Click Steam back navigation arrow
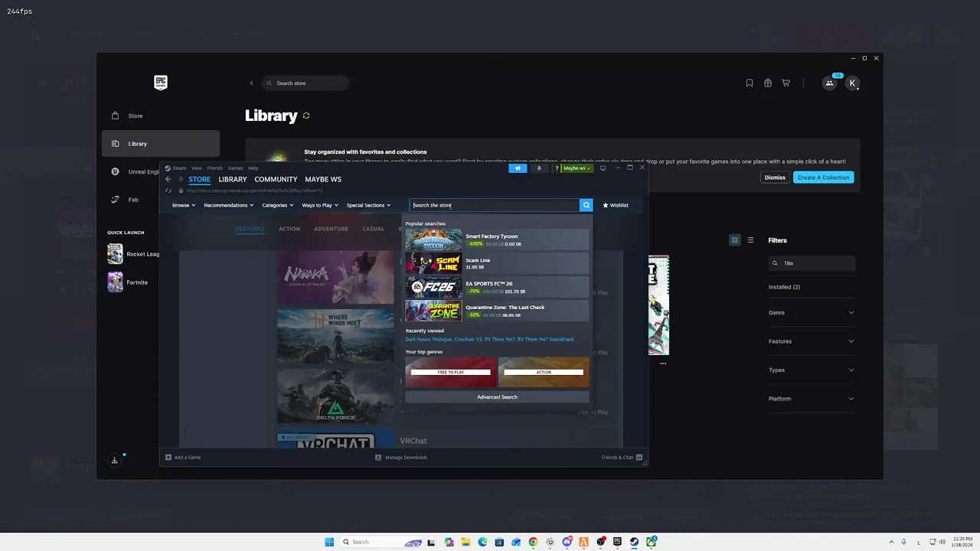980x551 pixels. pyautogui.click(x=168, y=179)
